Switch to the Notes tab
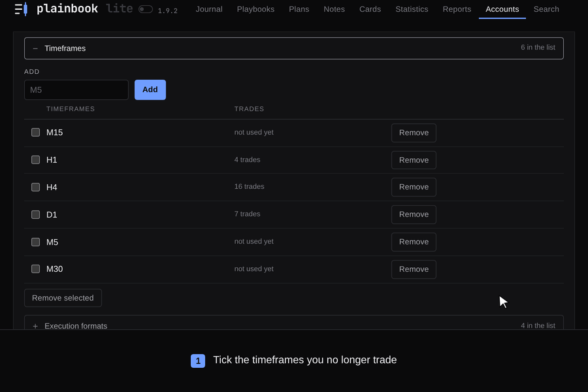Screen dimensions: 588x392 point(334,9)
